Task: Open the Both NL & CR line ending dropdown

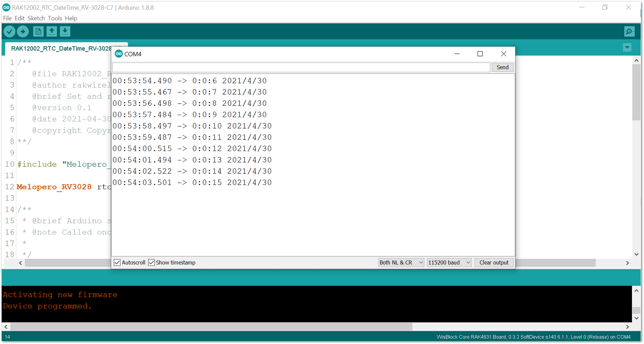Action: pyautogui.click(x=401, y=262)
